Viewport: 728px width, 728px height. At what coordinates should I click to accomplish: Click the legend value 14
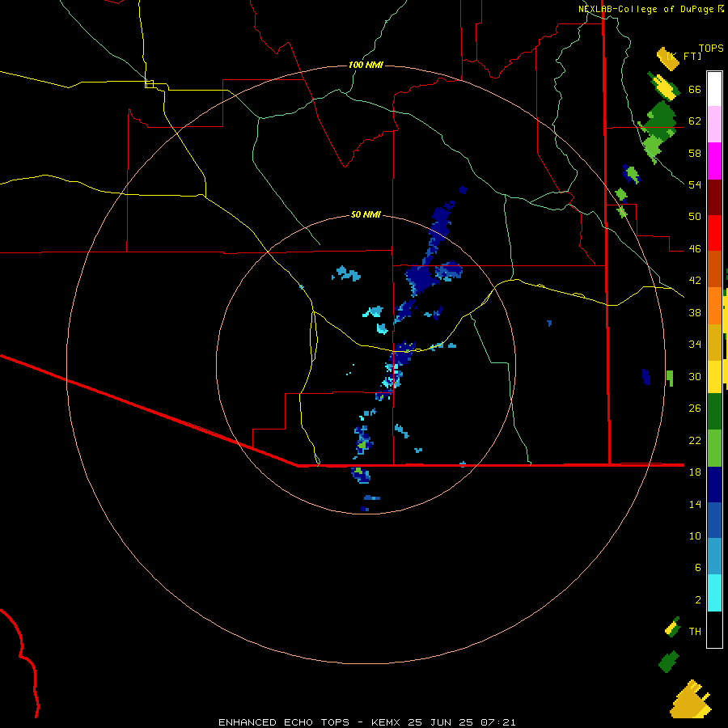[x=695, y=504]
